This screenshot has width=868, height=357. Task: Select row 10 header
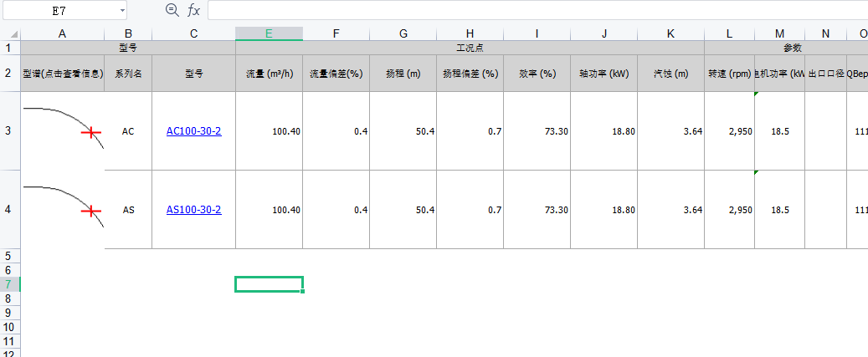click(10, 327)
